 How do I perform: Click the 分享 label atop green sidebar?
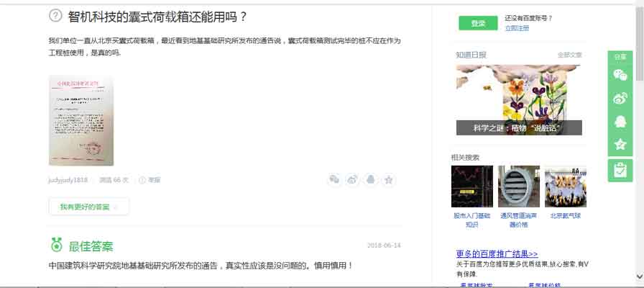pos(620,57)
